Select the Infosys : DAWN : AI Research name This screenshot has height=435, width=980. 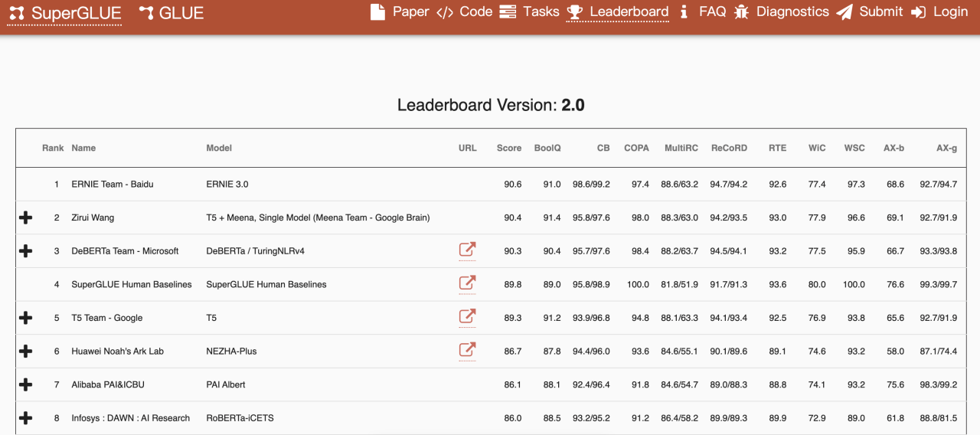[130, 418]
